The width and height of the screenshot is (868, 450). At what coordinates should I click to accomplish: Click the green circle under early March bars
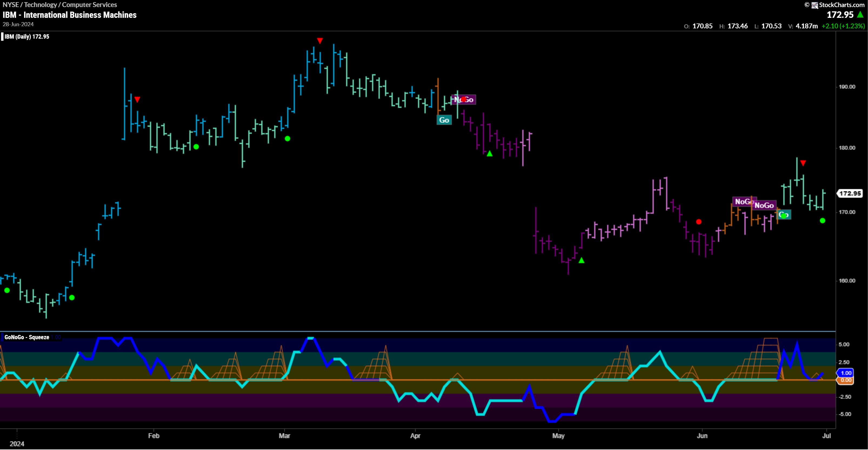tap(288, 139)
